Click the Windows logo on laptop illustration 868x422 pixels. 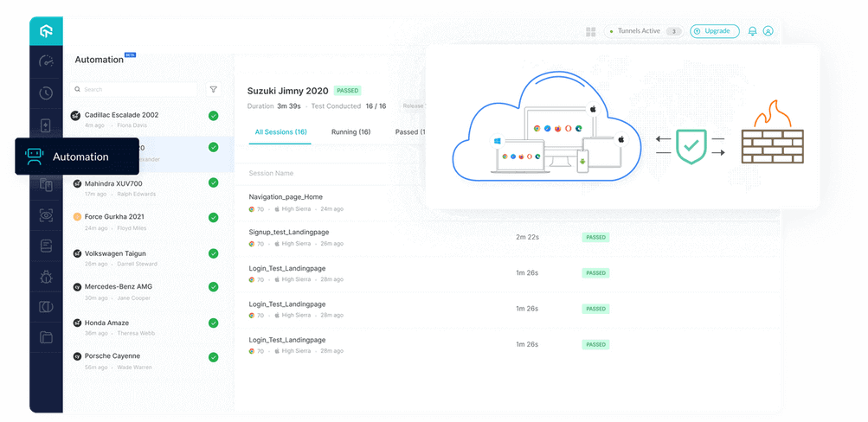click(497, 141)
